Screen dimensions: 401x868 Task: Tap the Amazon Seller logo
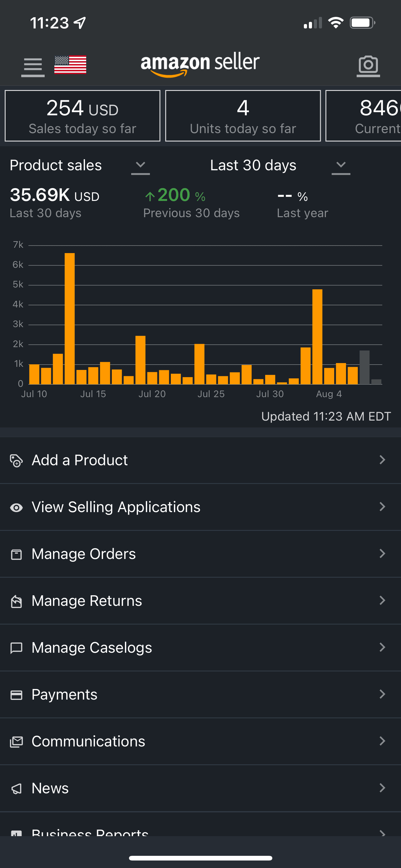pyautogui.click(x=200, y=64)
